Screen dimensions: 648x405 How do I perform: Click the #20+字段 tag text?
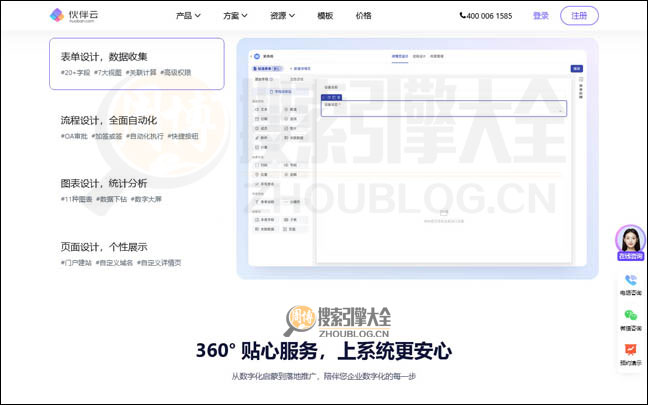click(x=75, y=72)
